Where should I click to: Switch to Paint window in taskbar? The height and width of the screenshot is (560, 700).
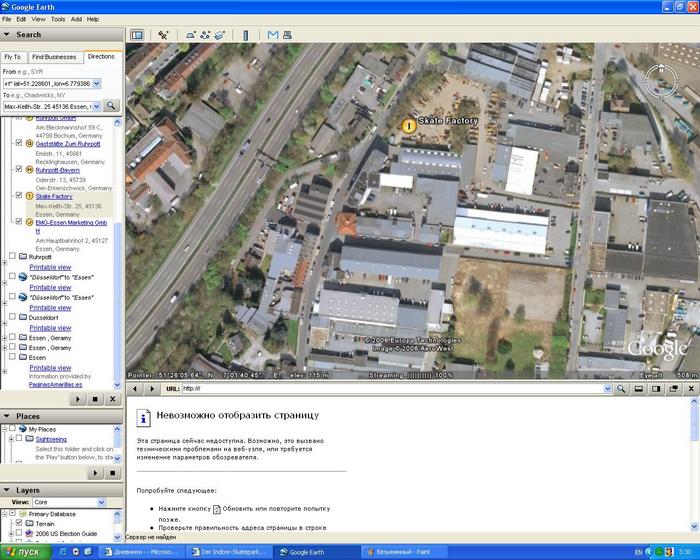pyautogui.click(x=403, y=552)
